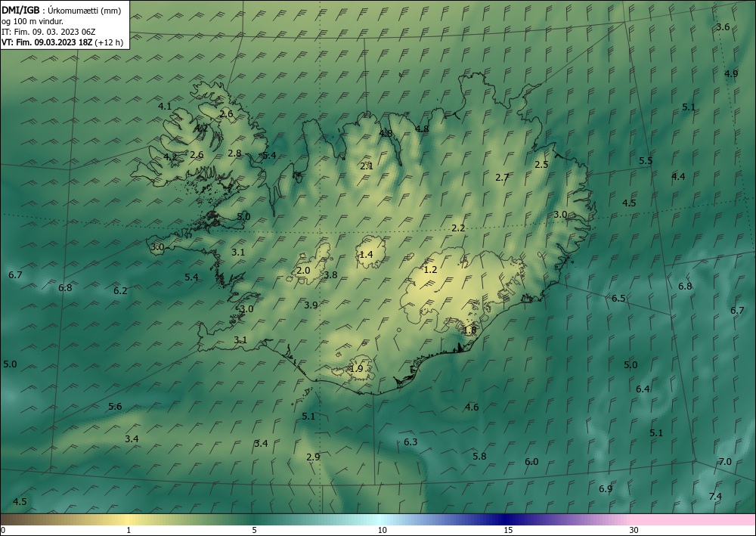Click the 6.9 value near the bottom edge
The width and height of the screenshot is (756, 536).
606,489
